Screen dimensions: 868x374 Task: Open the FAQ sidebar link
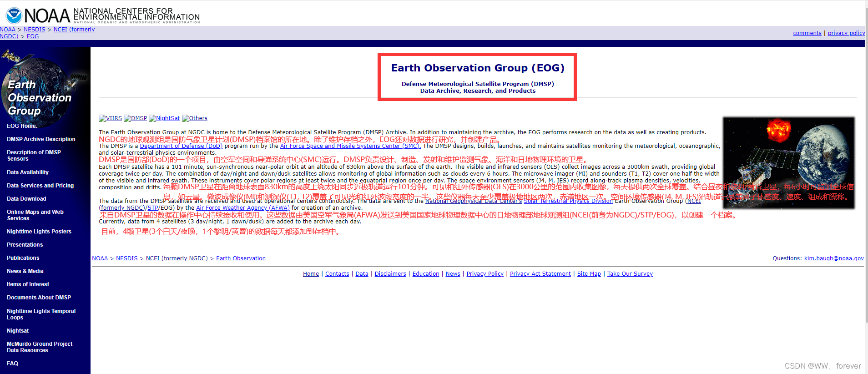point(12,364)
